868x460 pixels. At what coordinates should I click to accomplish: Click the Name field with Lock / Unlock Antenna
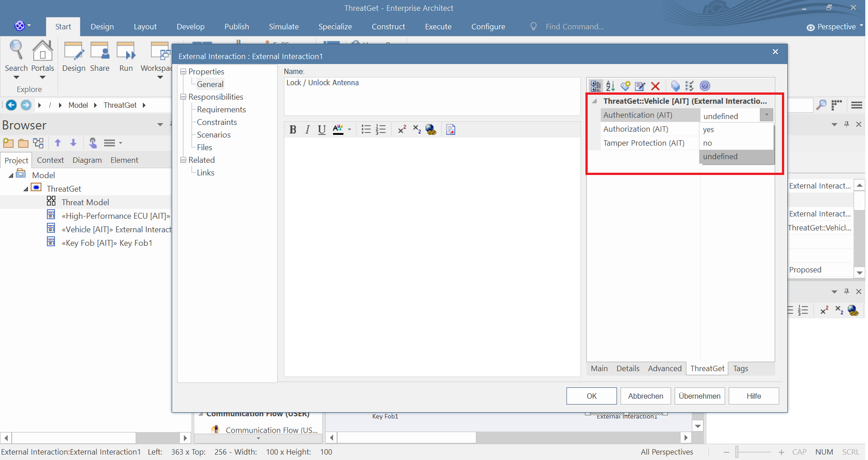pyautogui.click(x=432, y=96)
